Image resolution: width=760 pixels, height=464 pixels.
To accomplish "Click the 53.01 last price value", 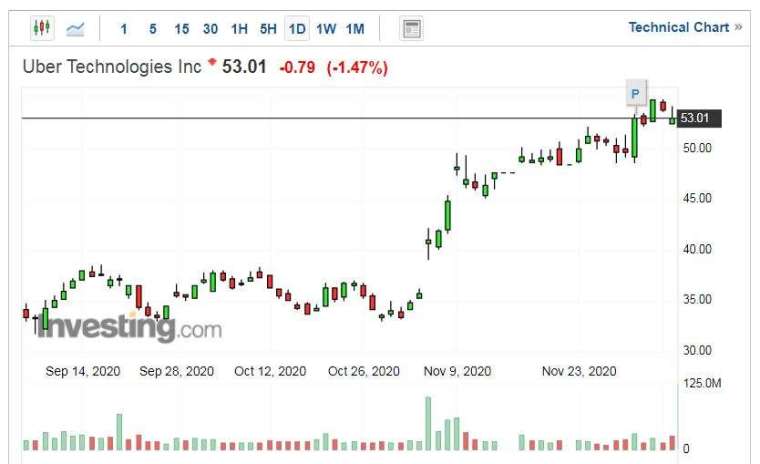I will tap(244, 67).
